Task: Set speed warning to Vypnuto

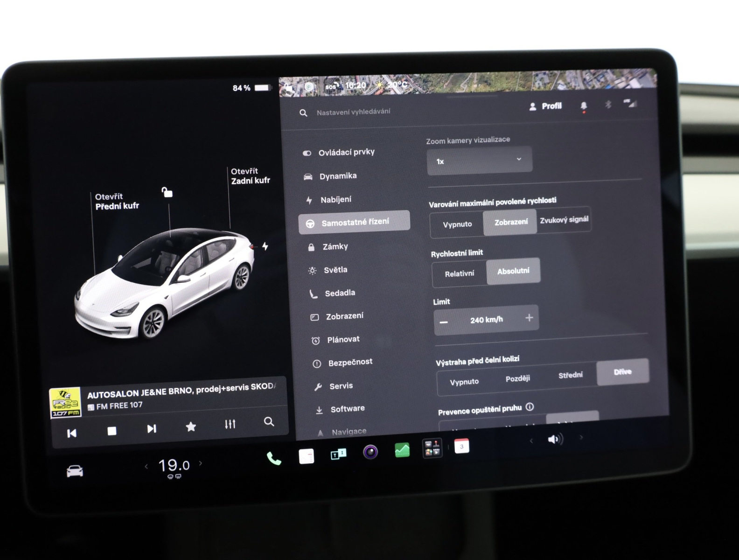Action: (457, 224)
